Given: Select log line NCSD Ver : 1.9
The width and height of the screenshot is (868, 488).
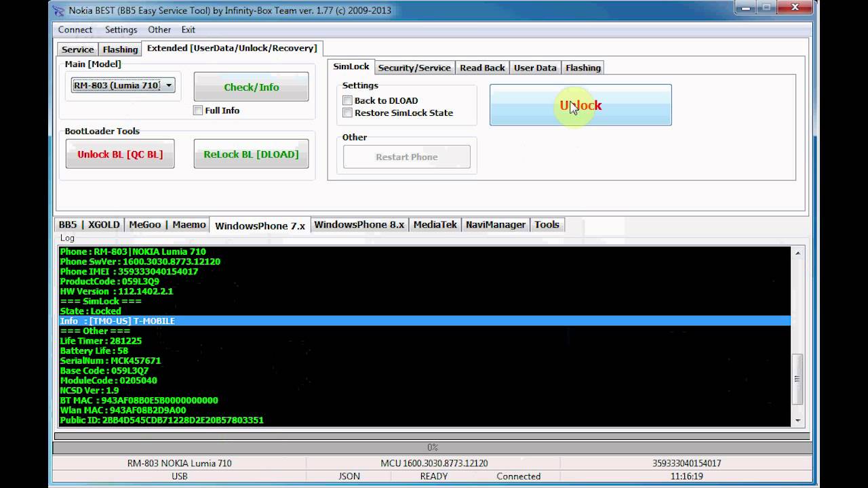Looking at the screenshot, I should (x=89, y=390).
